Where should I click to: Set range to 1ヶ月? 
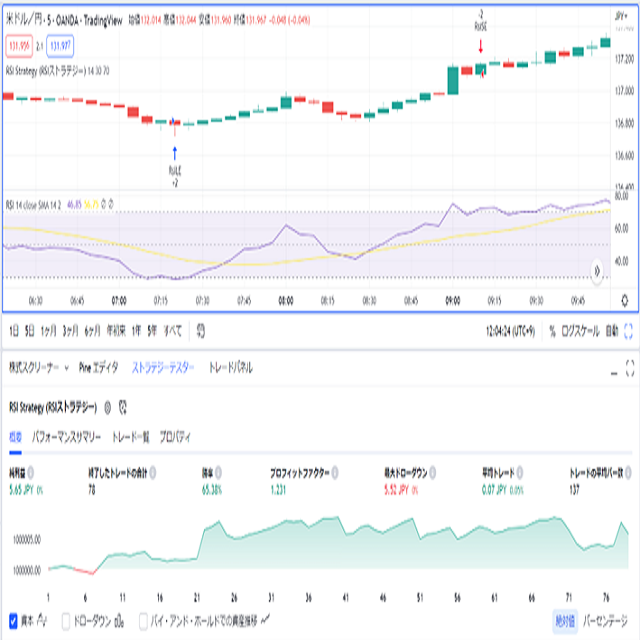pos(48,331)
